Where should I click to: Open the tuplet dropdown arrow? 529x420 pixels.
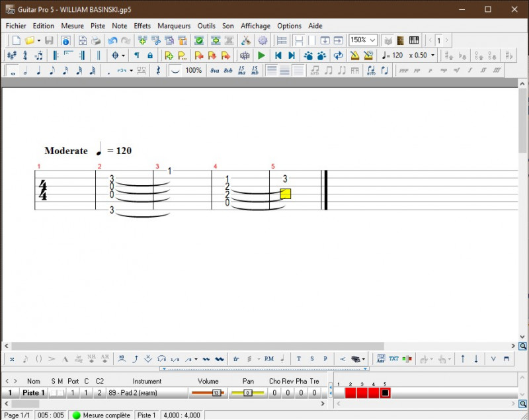(131, 71)
